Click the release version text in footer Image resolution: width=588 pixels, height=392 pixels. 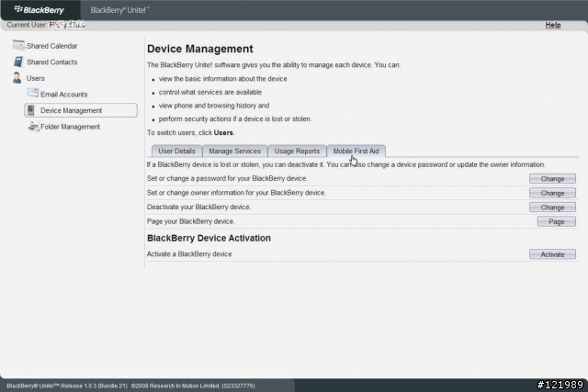[67, 386]
